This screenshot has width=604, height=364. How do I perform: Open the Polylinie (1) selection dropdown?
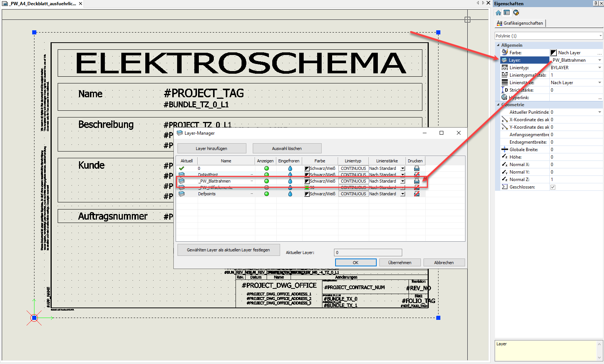pos(600,36)
